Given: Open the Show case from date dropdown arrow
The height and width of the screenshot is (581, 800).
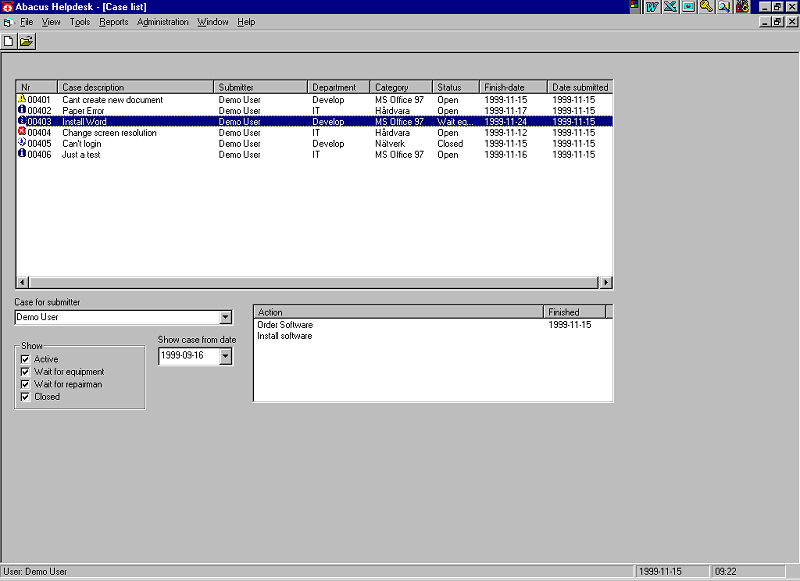Looking at the screenshot, I should (x=226, y=356).
